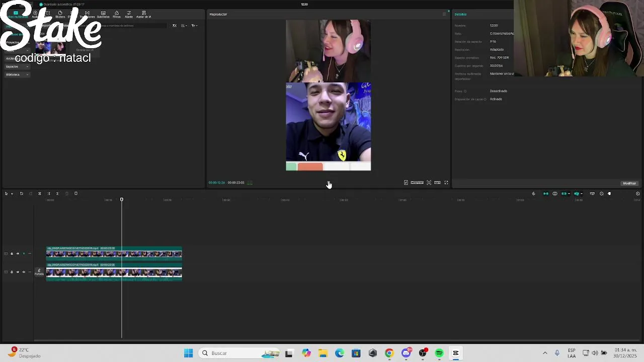Delete clip portion right of playhead
Screen dimensions: 644x362
tap(58, 194)
